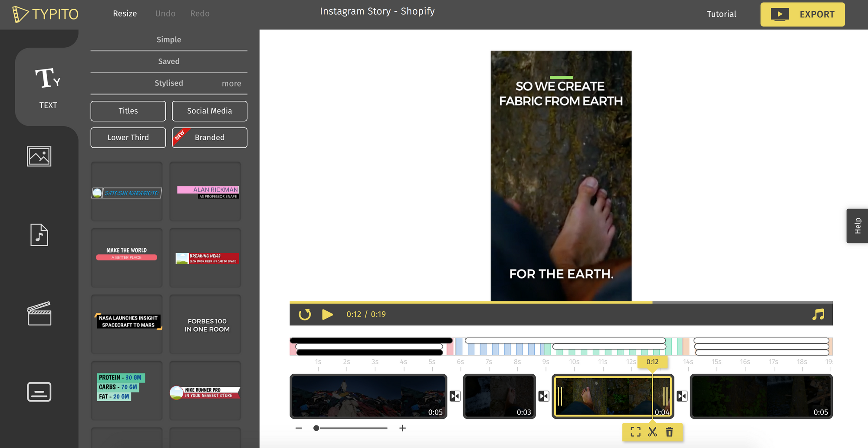Viewport: 868px width, 448px height.
Task: Click the 5s mark on timeline ruler
Action: coord(432,362)
